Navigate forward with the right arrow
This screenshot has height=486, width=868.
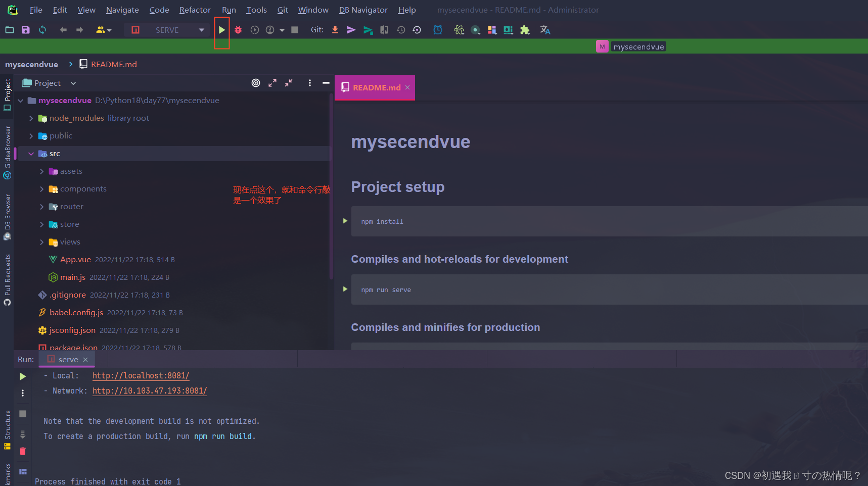(x=79, y=30)
